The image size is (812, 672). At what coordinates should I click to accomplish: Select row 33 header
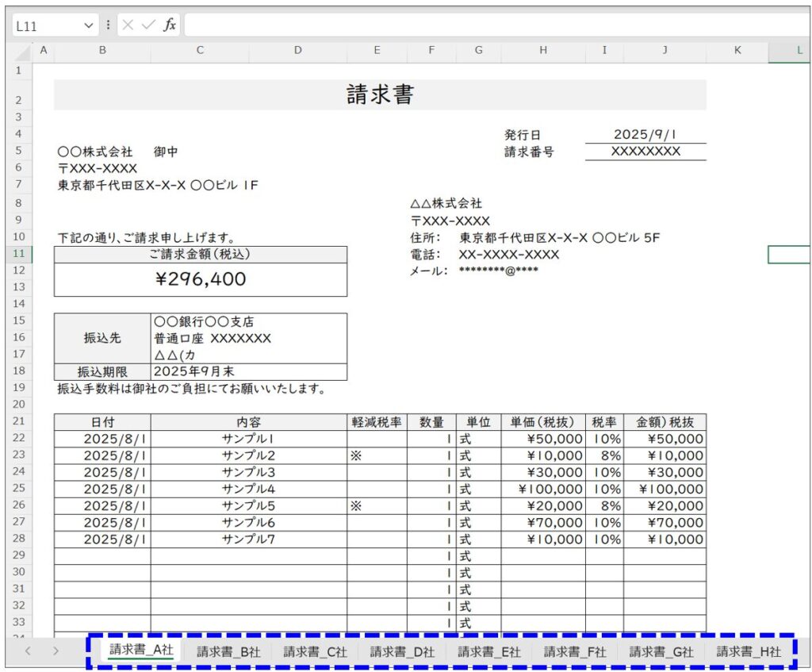point(19,622)
